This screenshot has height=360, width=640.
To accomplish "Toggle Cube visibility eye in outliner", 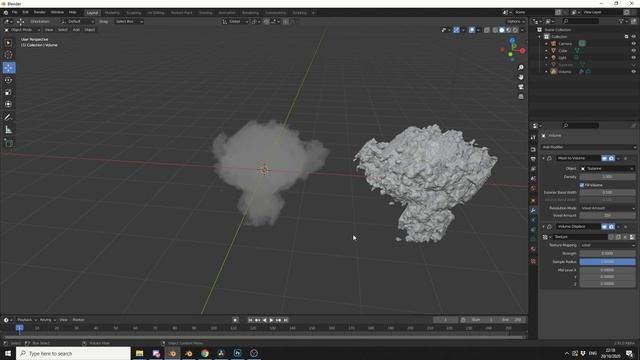I will pyautogui.click(x=633, y=51).
